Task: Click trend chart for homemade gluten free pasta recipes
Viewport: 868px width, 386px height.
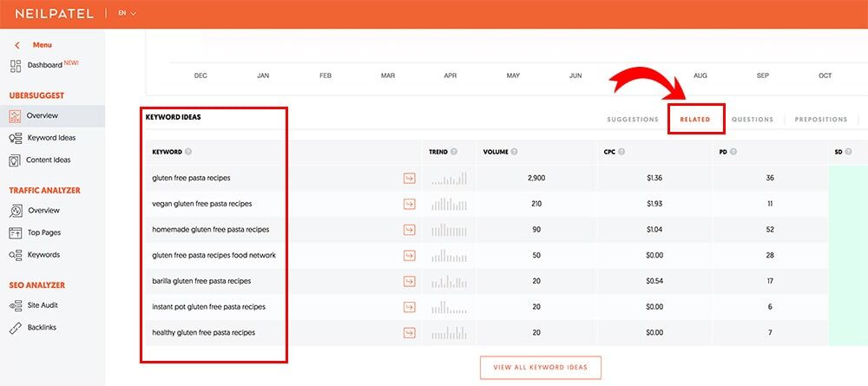Action: pyautogui.click(x=449, y=230)
